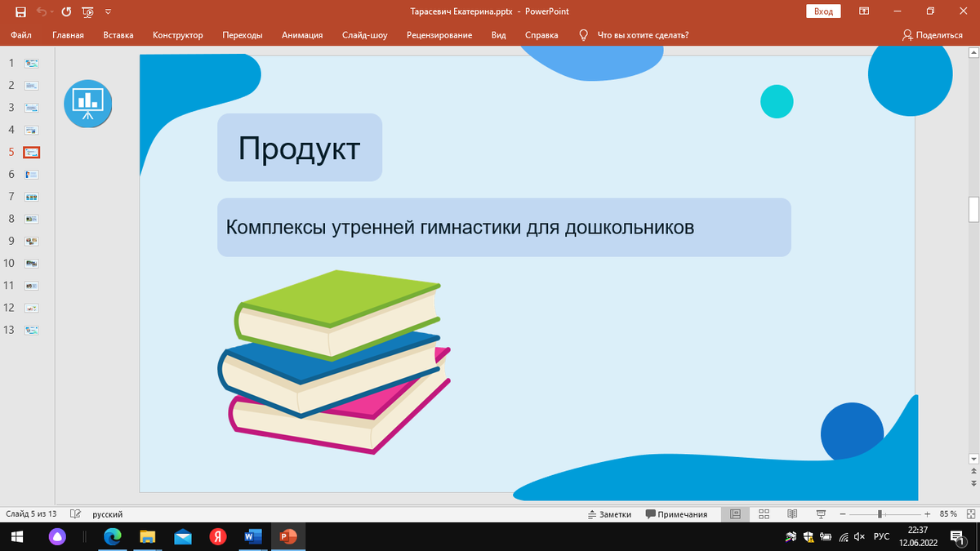Switch to the Вставка ribbon tab
The width and height of the screenshot is (980, 551).
118,35
